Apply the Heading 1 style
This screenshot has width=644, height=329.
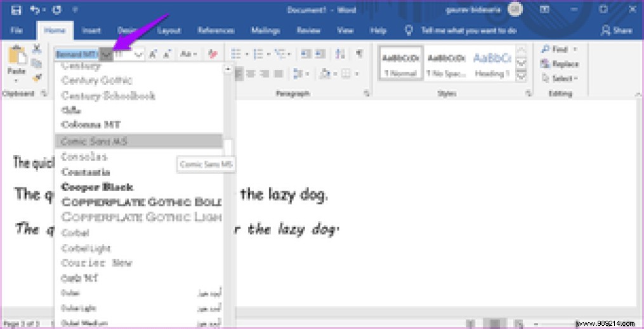pos(492,64)
